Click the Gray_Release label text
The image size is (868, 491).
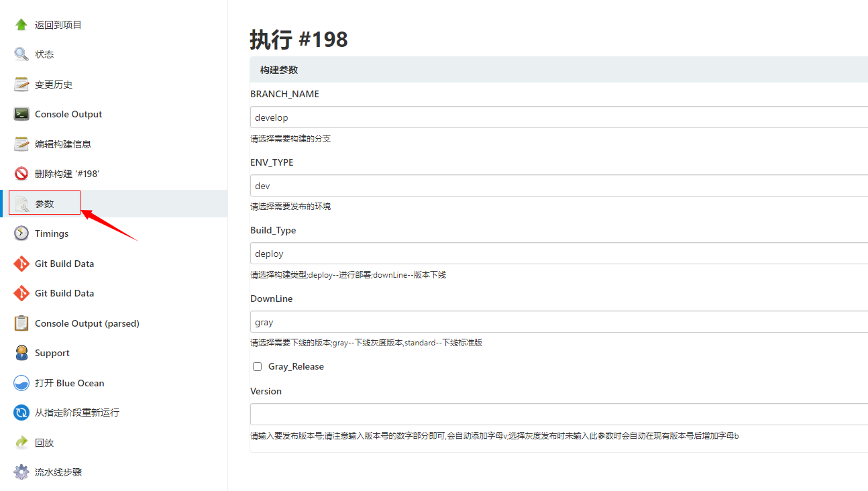296,366
